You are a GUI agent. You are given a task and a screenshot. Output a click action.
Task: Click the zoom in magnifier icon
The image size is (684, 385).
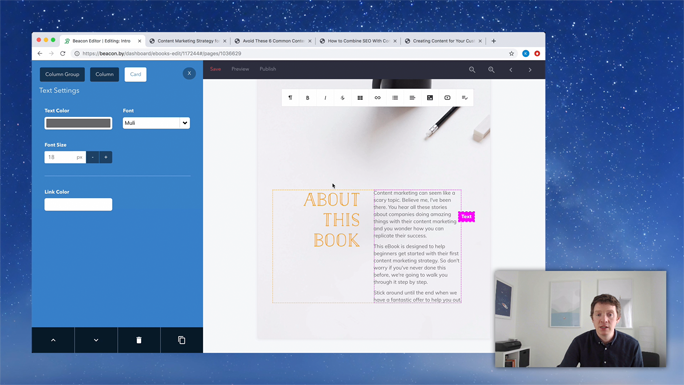point(491,70)
